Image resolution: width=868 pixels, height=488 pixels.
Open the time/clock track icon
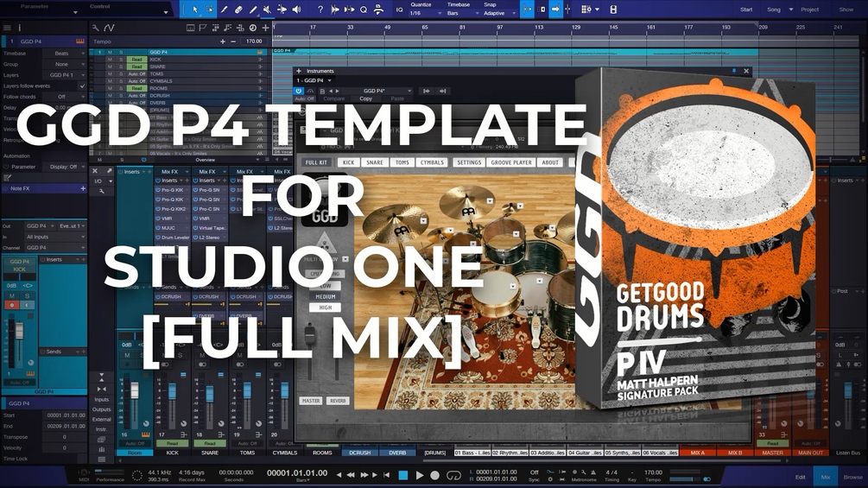tap(253, 28)
